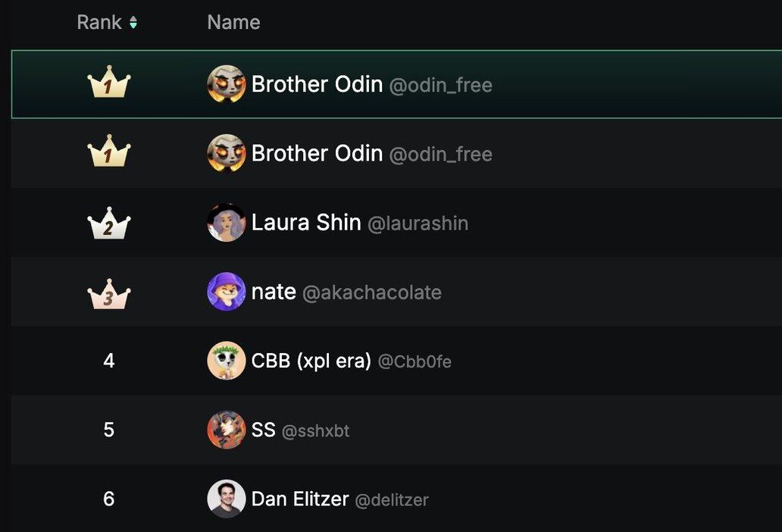The width and height of the screenshot is (782, 532).
Task: Click the gold crown in the highlighted row
Action: (109, 83)
